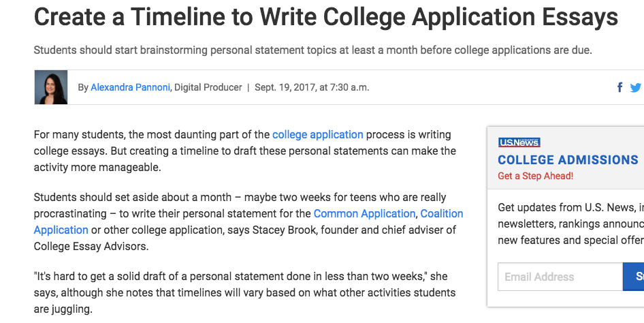Click the 'Digital Producer' byline text
Viewport: 644px width, 323px height.
coord(208,87)
